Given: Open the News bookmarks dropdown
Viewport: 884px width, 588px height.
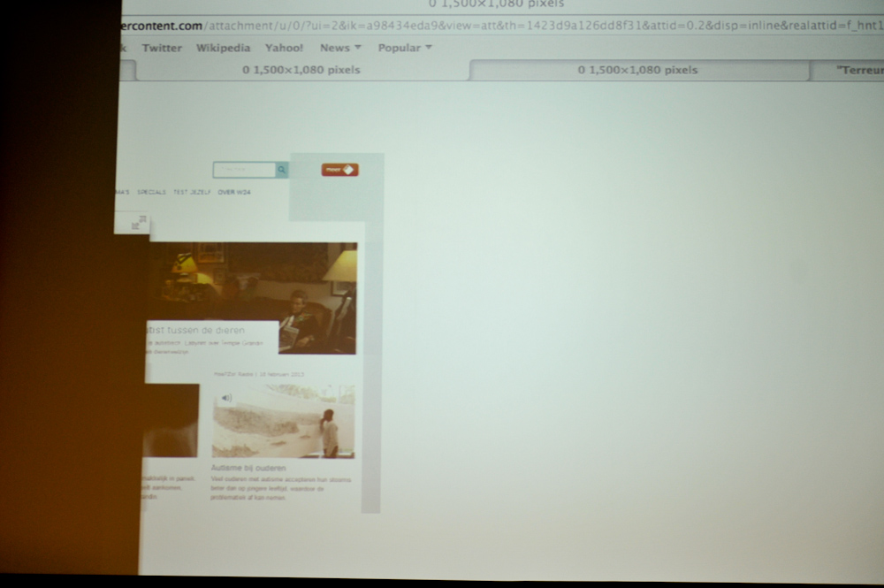Looking at the screenshot, I should [340, 48].
